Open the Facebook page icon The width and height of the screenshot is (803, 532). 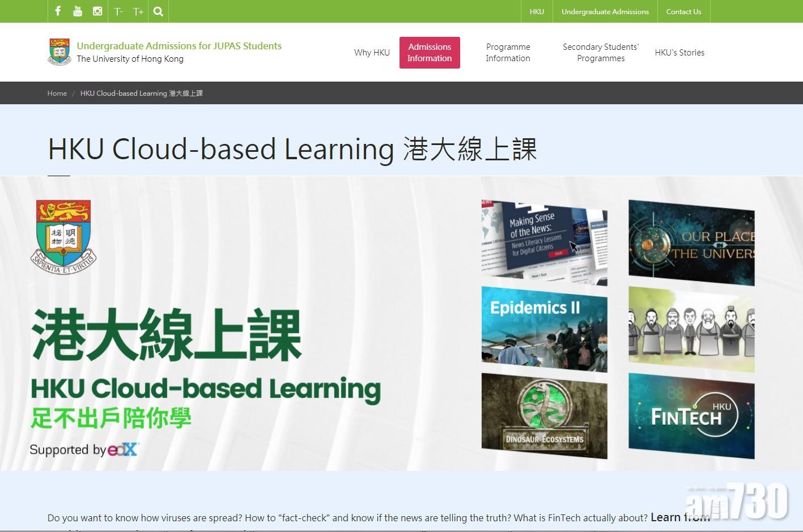(57, 11)
